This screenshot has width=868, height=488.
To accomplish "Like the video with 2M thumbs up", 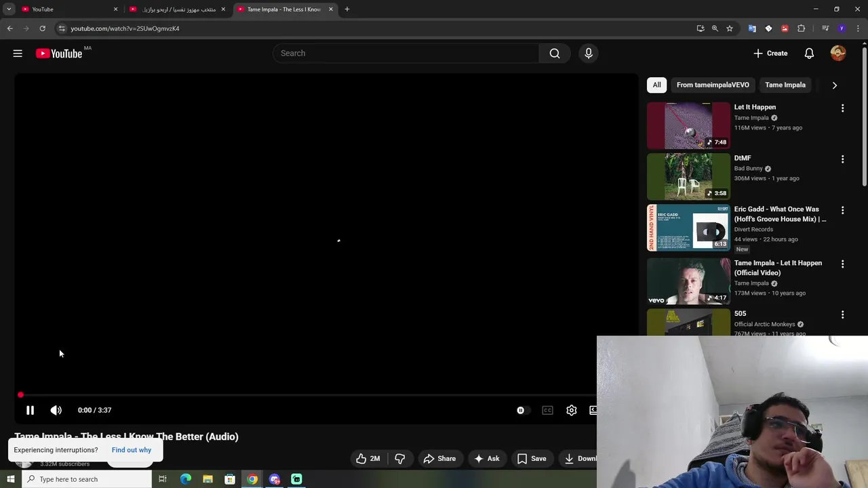I will coord(368,459).
